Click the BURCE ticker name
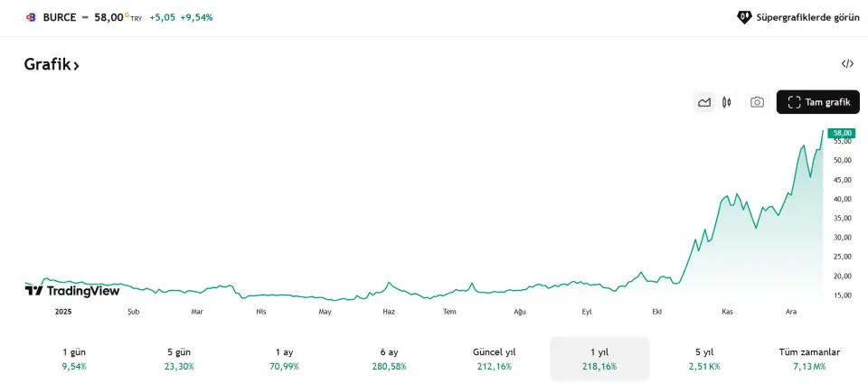 tap(60, 17)
